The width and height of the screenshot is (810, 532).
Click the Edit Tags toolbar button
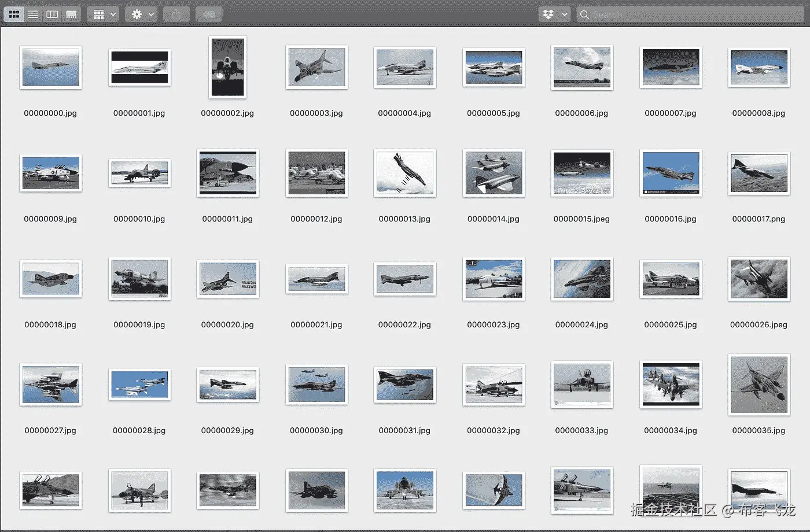tap(209, 14)
